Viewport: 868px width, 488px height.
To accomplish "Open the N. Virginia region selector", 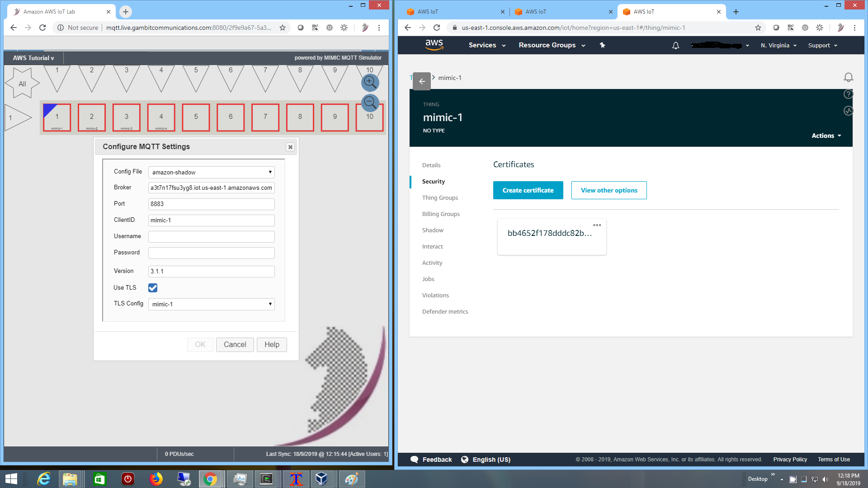I will (778, 45).
